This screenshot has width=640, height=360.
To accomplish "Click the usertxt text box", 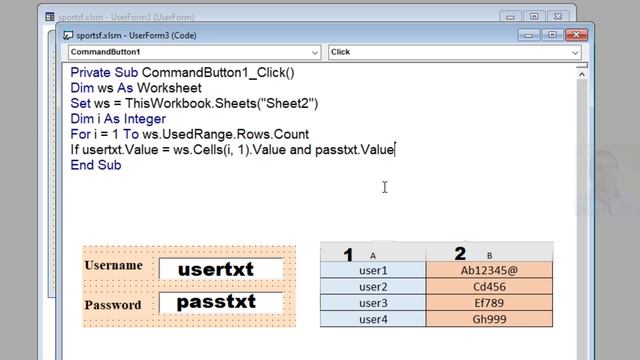I will point(221,269).
